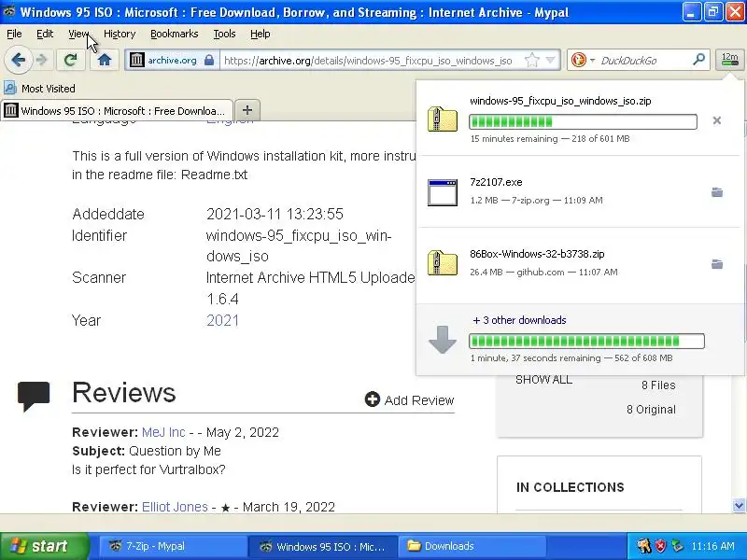Screen dimensions: 747x560
Task: Click the 7z2107.exe application icon
Action: coord(442,192)
